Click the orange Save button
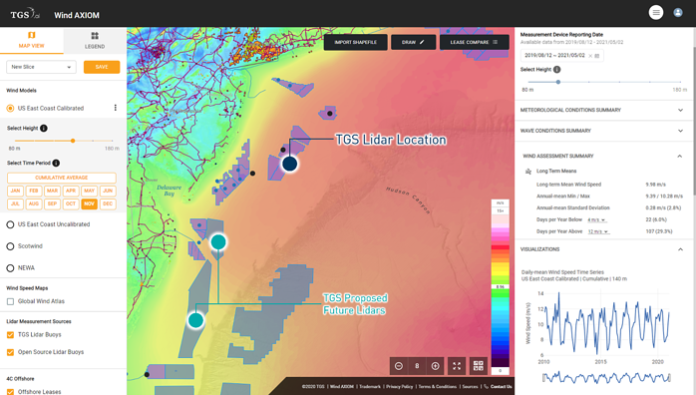 [102, 67]
